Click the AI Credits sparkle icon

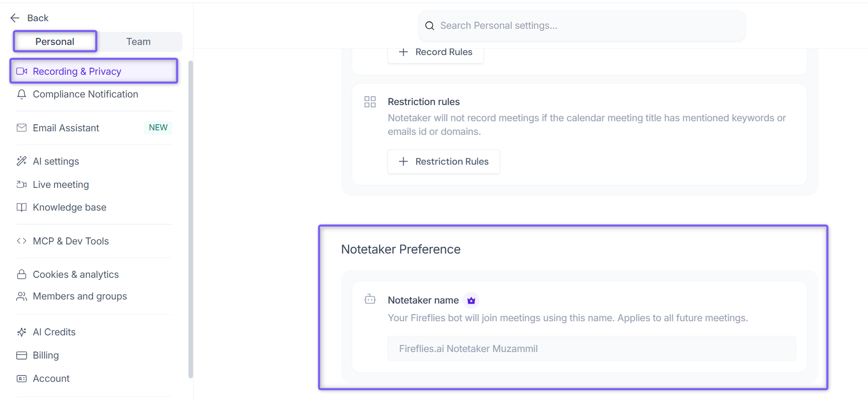click(22, 332)
